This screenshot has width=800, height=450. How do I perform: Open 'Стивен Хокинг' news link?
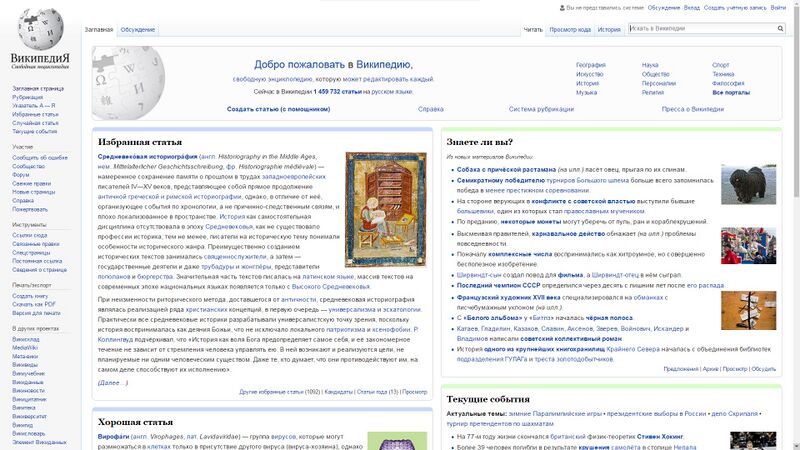tap(660, 437)
